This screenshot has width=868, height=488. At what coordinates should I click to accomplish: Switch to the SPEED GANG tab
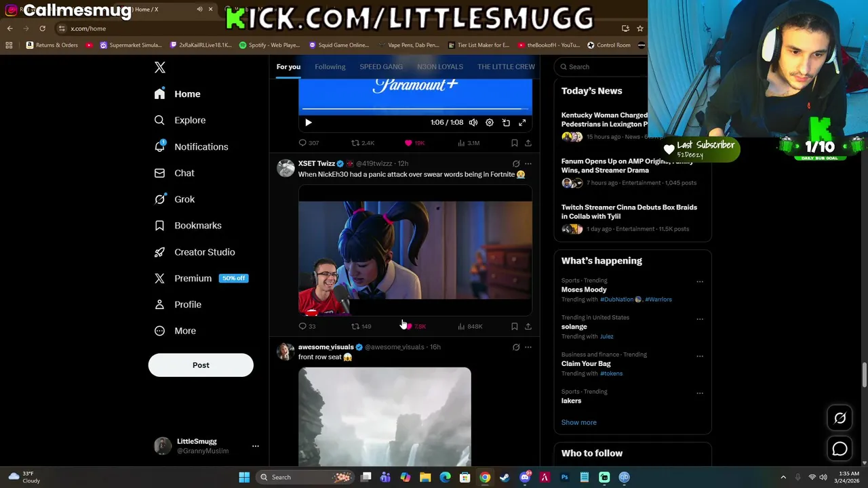point(381,66)
